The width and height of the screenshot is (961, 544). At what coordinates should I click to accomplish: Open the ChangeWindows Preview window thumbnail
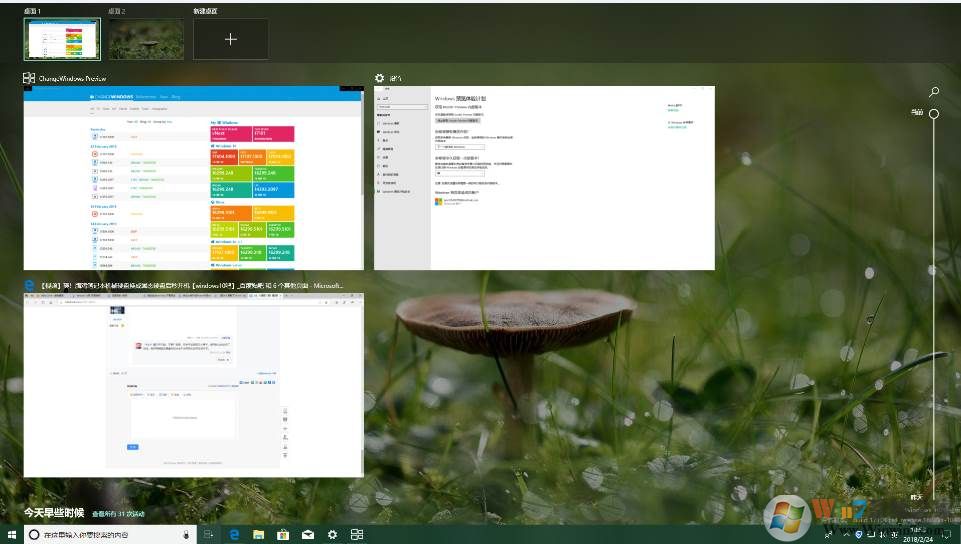coord(194,178)
